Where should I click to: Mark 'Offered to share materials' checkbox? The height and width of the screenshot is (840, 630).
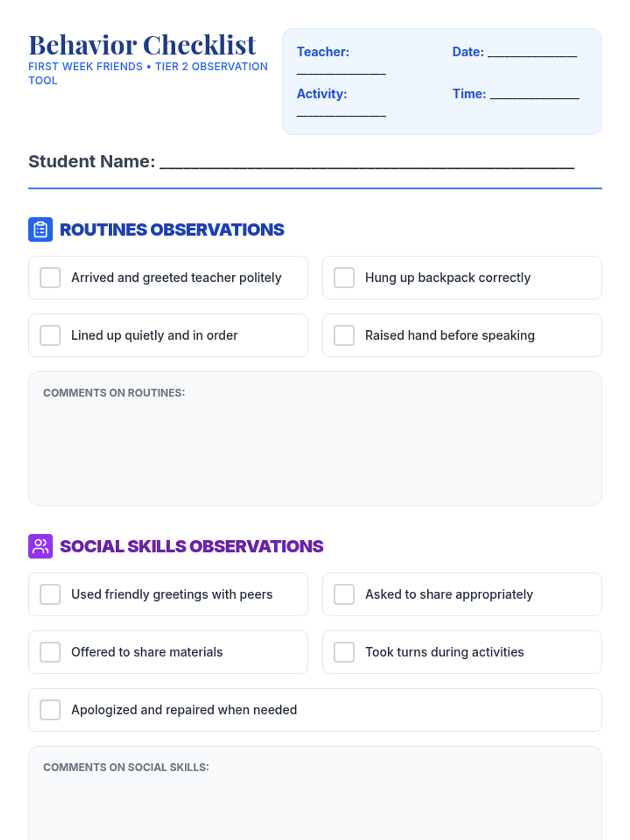coord(50,652)
